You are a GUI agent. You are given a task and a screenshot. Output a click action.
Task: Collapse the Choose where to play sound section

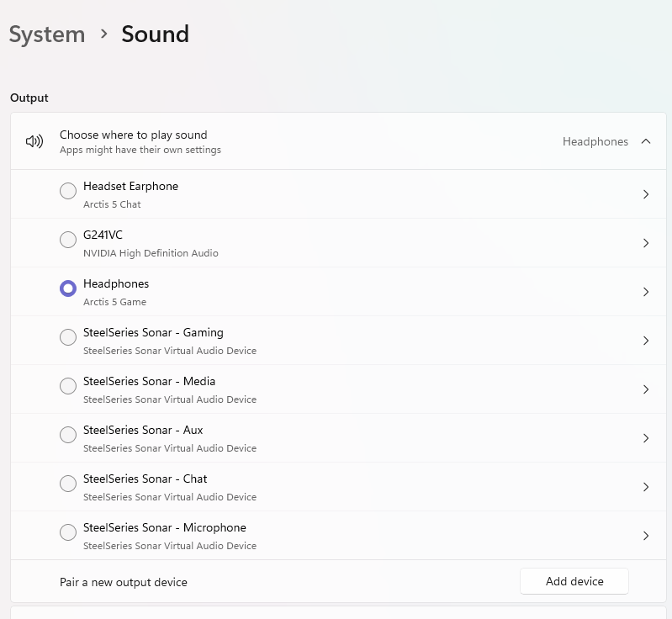646,141
